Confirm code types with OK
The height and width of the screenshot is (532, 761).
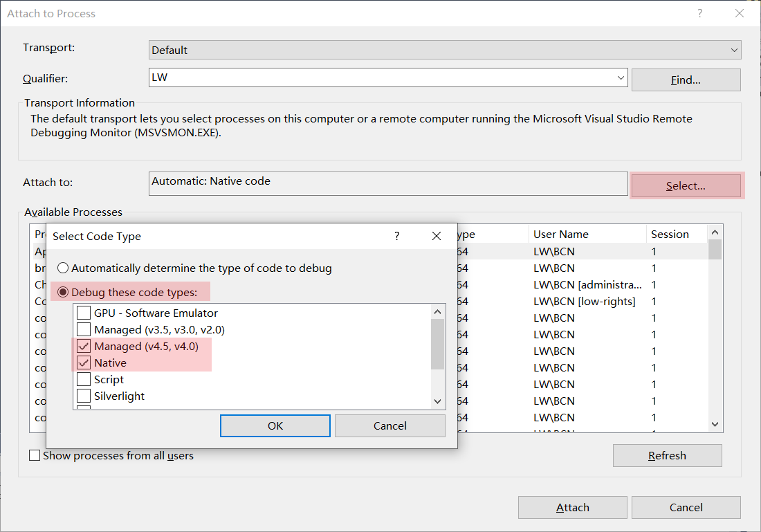pos(275,425)
